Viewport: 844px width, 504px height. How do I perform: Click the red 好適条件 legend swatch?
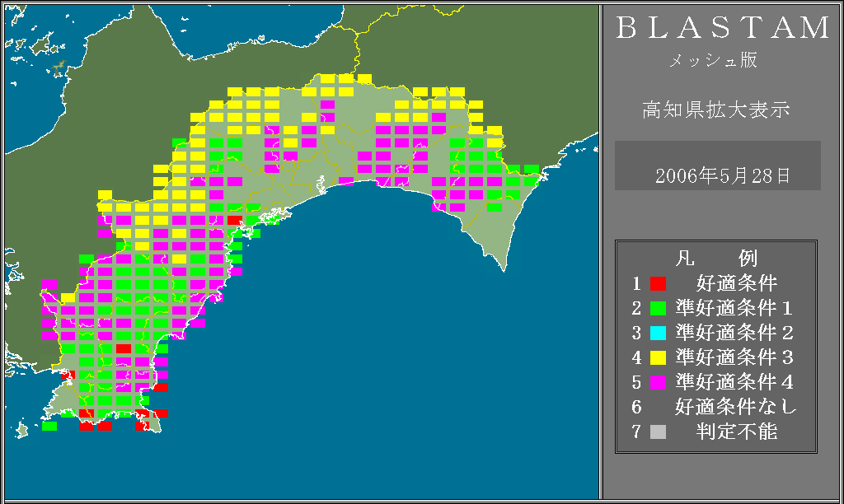pos(658,283)
